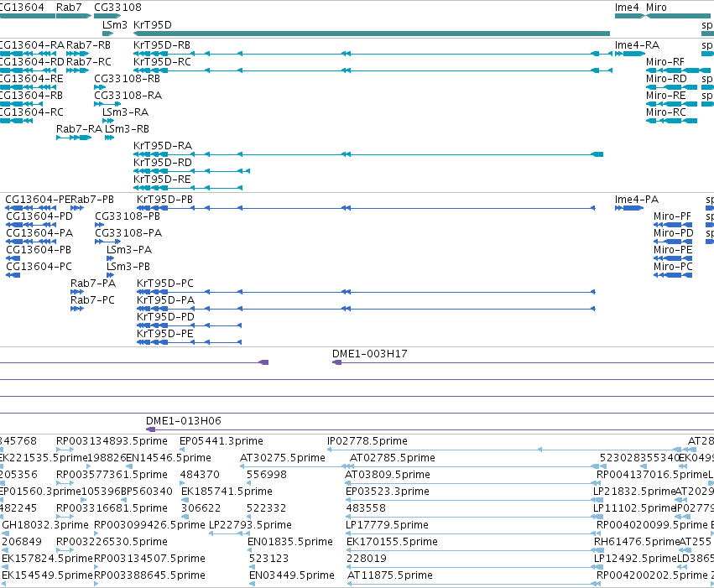Select transcript Miro-RE label
Screen dimensions: 714x588
click(x=665, y=96)
